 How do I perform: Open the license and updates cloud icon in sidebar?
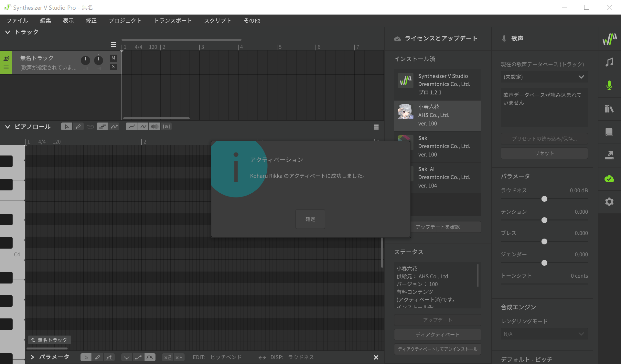click(609, 178)
